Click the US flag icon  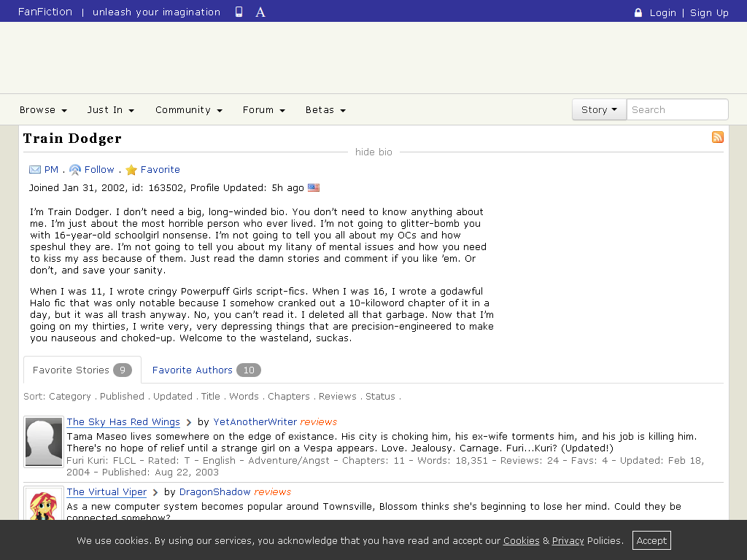[314, 187]
